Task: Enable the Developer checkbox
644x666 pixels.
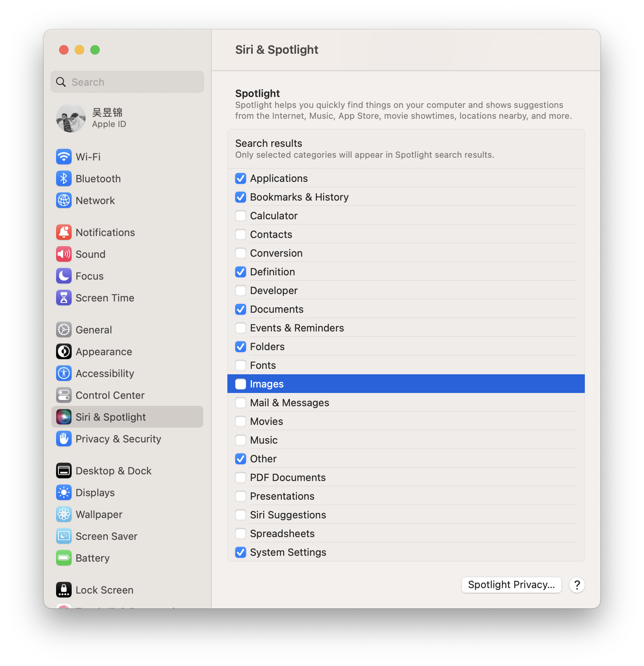Action: pos(241,291)
